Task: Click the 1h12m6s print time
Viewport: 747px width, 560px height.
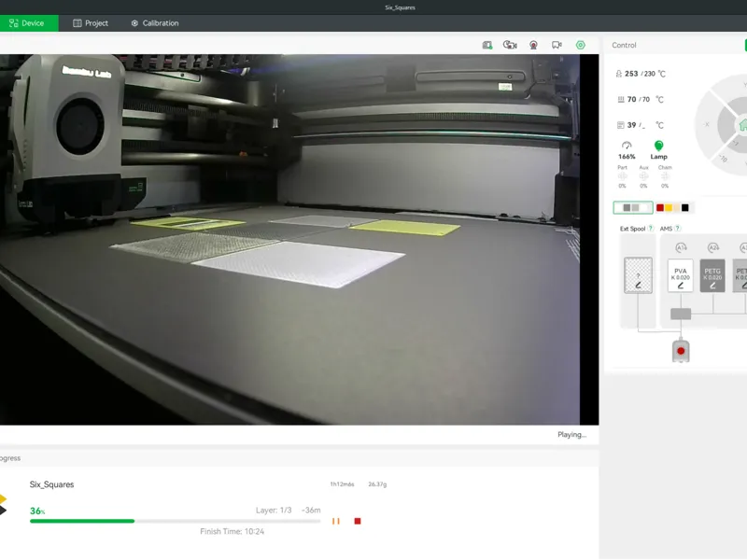Action: [342, 484]
